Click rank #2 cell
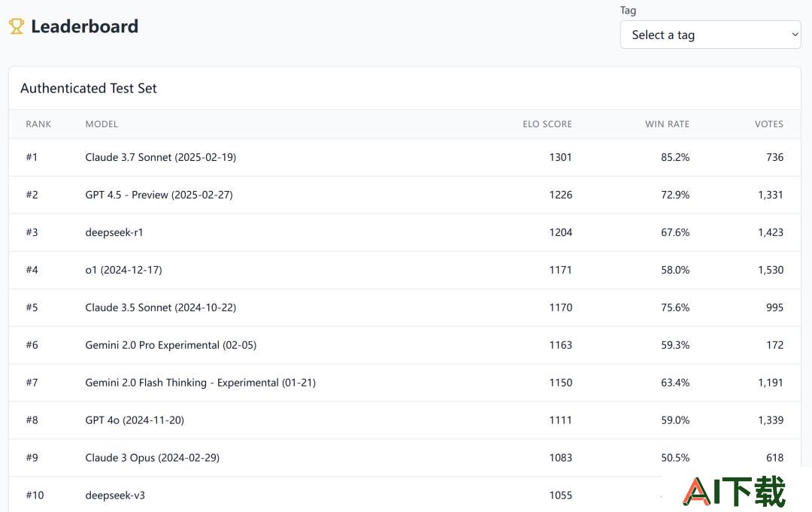This screenshot has width=812, height=512. coord(32,195)
